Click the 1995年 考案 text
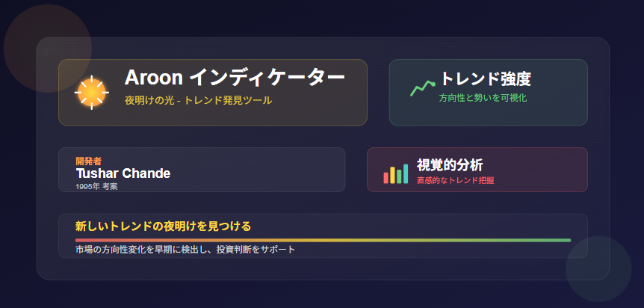 (x=96, y=187)
